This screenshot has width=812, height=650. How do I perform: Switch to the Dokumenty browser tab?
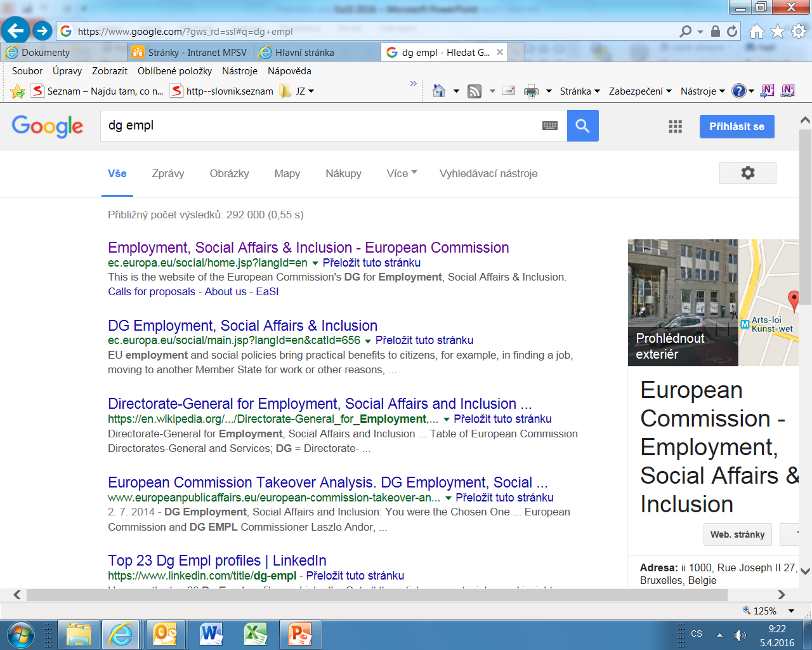coord(63,53)
